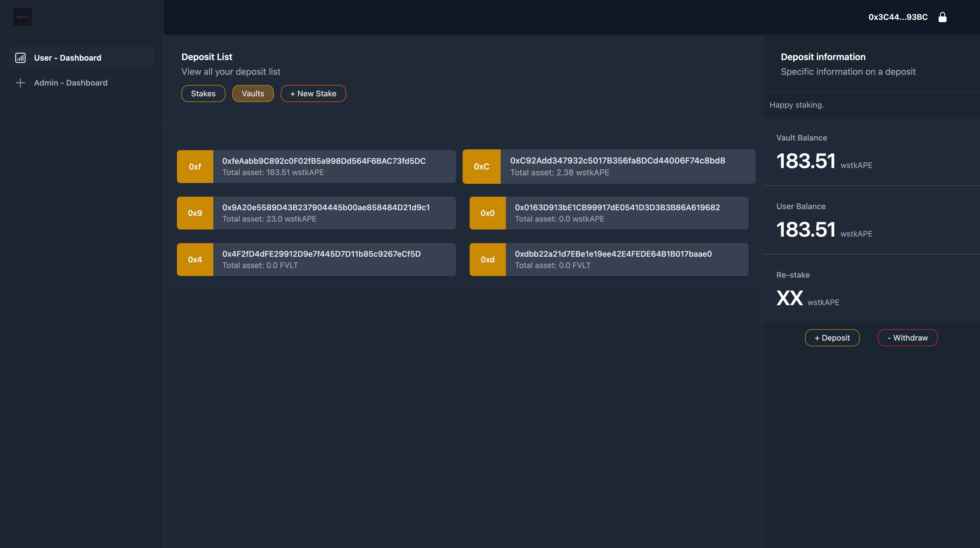This screenshot has height=548, width=980.
Task: Select vault address 0x4F2fD4dFE29912D9e7f445D7D11b85c9267eCf5D
Action: pos(322,254)
